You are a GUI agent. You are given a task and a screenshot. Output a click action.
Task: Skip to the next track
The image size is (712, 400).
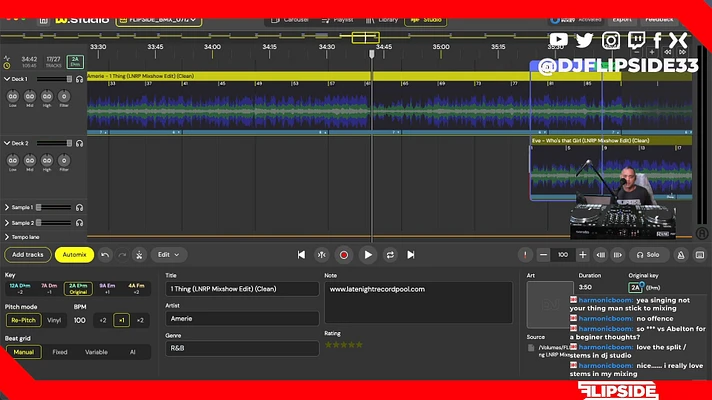click(410, 255)
